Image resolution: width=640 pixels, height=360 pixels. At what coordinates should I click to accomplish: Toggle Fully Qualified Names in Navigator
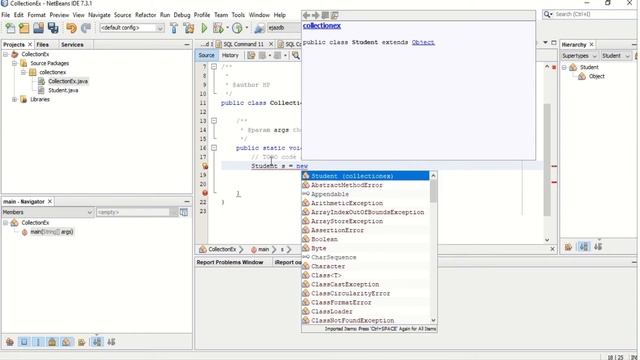[81, 342]
